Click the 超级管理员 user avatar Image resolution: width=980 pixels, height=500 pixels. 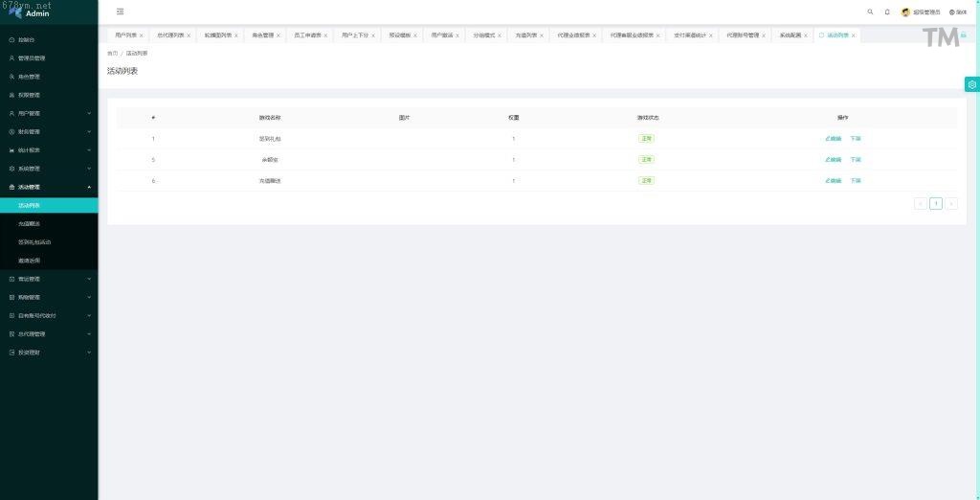click(x=905, y=12)
